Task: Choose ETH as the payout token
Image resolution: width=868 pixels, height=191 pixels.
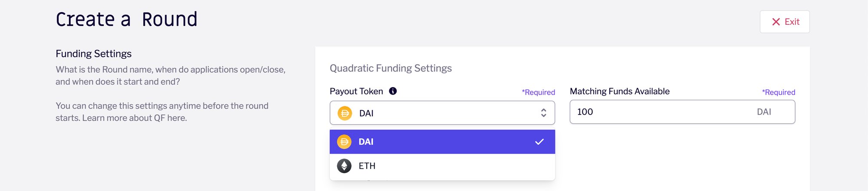Action: click(442, 166)
